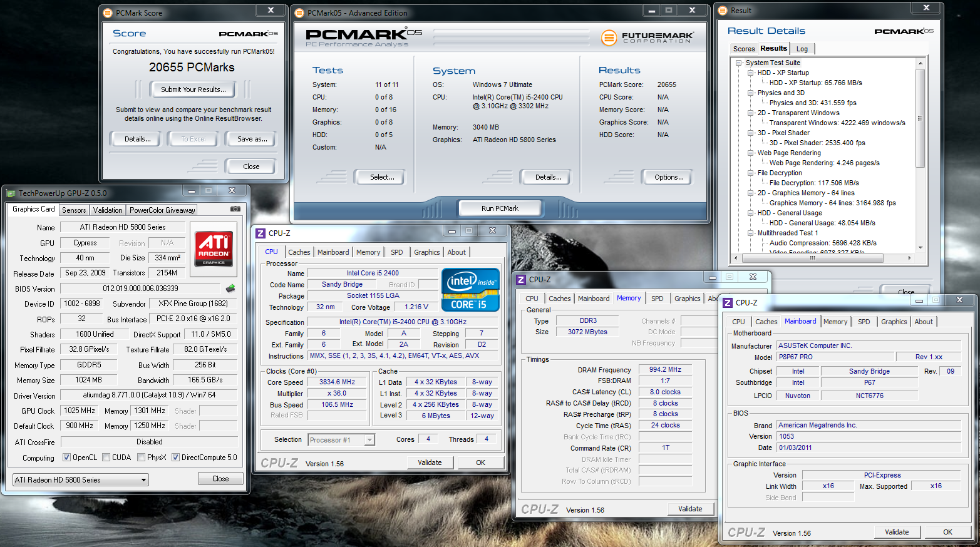Click the P8P67 PRO model field
Image resolution: width=980 pixels, height=547 pixels.
coord(834,357)
